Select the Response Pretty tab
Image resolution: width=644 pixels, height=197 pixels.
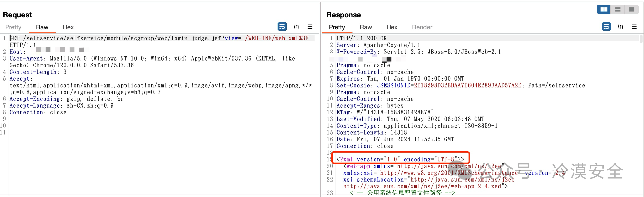point(337,27)
